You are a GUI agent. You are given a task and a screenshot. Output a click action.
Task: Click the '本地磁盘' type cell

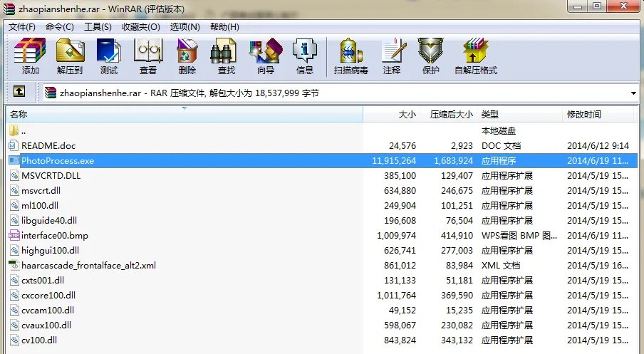click(x=498, y=131)
